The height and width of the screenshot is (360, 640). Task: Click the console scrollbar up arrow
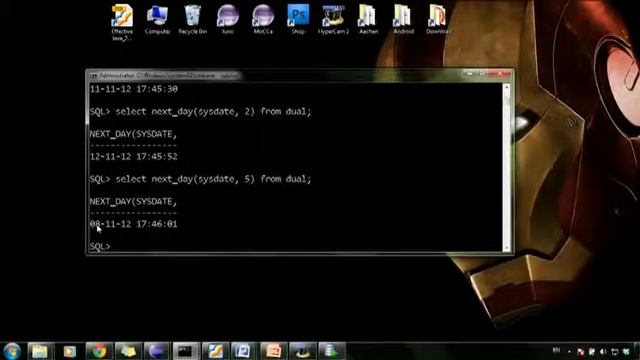pyautogui.click(x=507, y=87)
